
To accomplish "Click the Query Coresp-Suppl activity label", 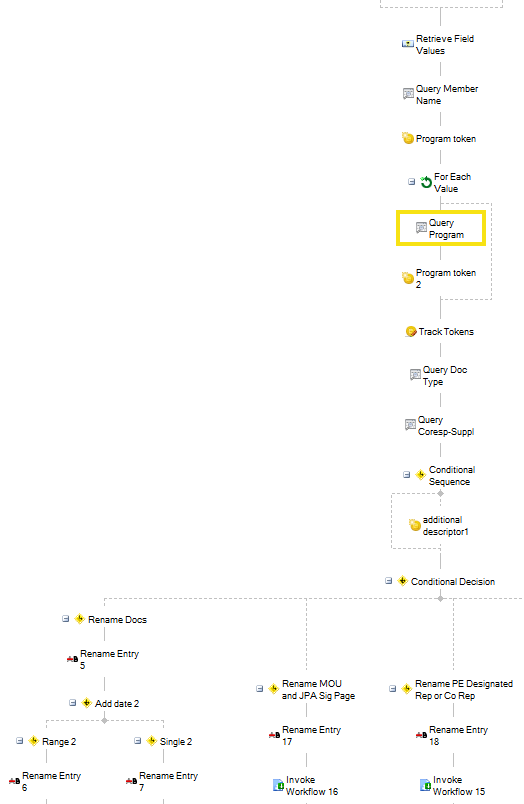I will [x=446, y=426].
